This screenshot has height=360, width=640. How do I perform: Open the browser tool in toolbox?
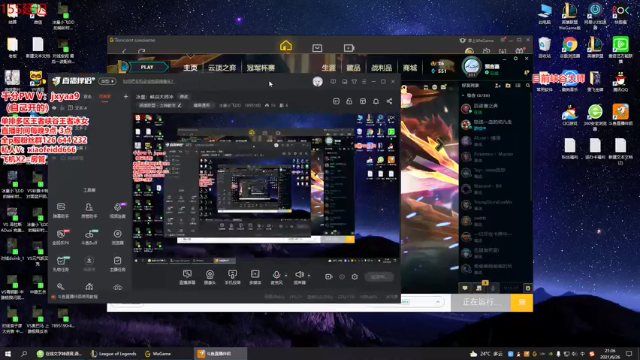117,237
